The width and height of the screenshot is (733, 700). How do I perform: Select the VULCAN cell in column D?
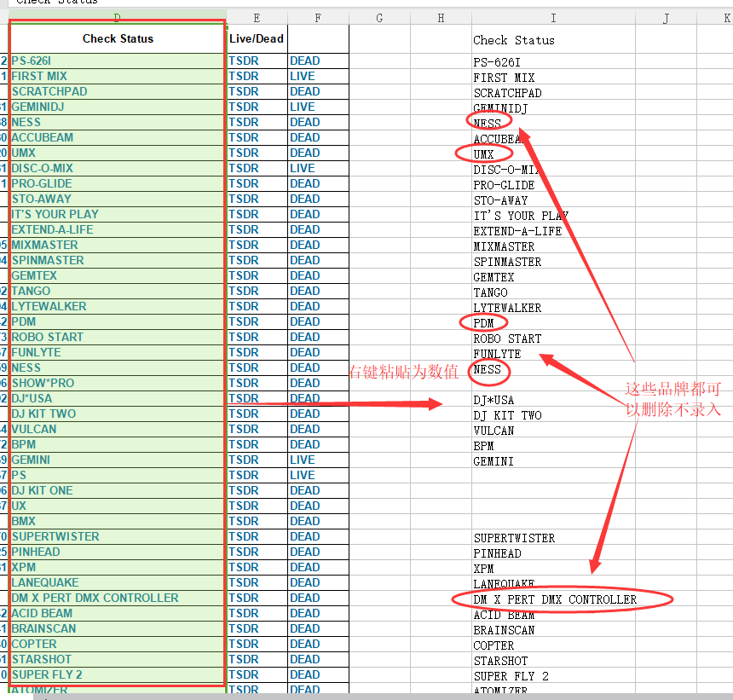[x=118, y=429]
